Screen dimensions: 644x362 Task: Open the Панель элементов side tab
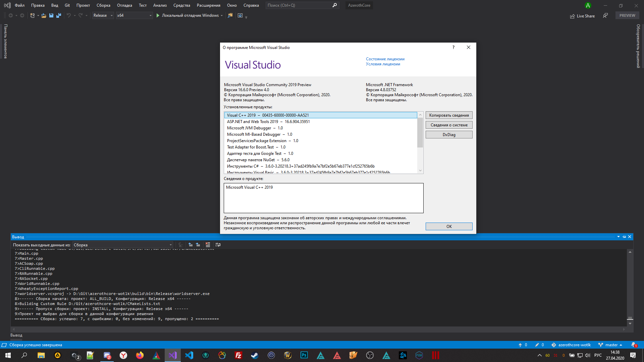[5, 41]
